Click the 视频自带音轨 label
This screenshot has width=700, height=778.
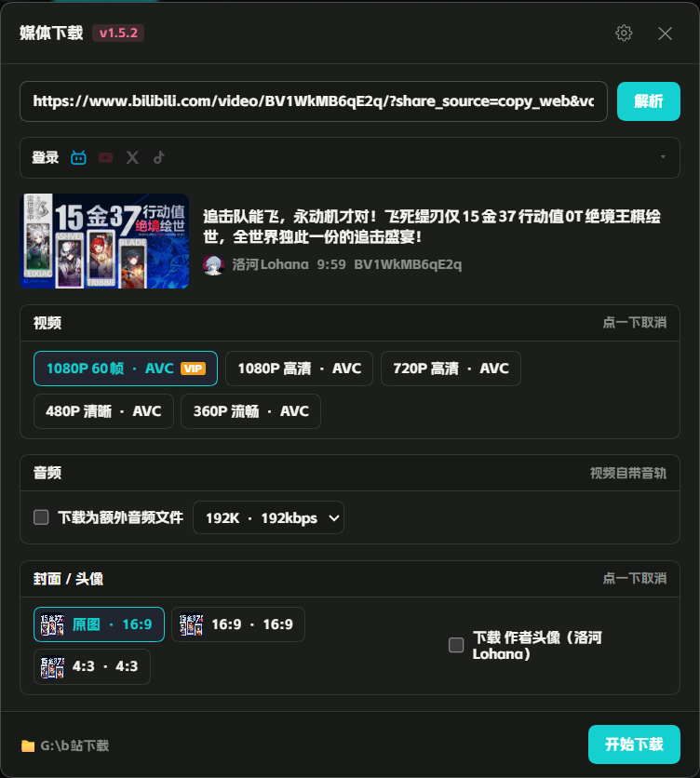coord(628,474)
